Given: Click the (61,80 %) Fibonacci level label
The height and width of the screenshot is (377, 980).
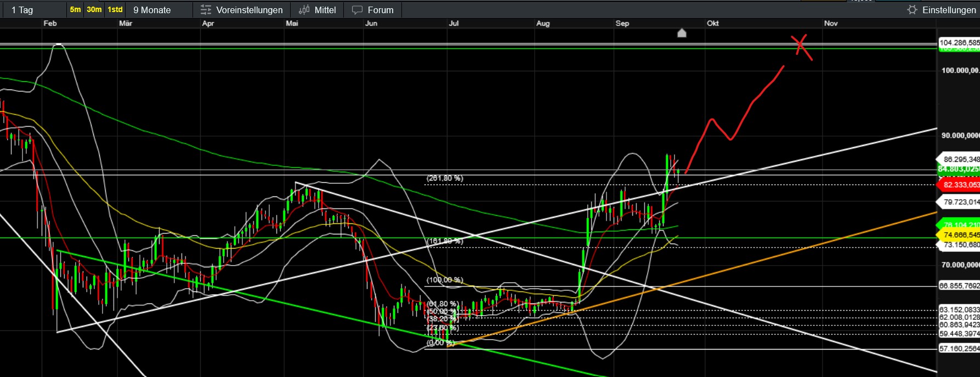Looking at the screenshot, I should click(x=443, y=303).
